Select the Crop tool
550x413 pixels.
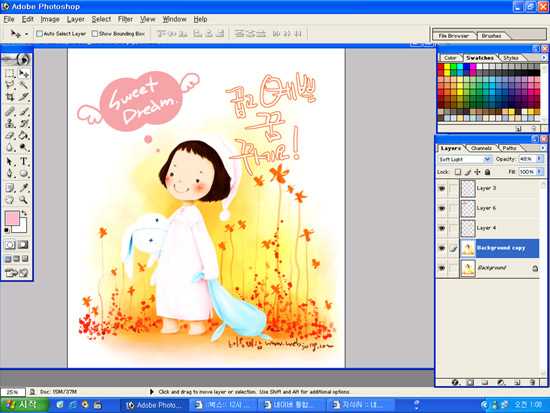tap(10, 97)
